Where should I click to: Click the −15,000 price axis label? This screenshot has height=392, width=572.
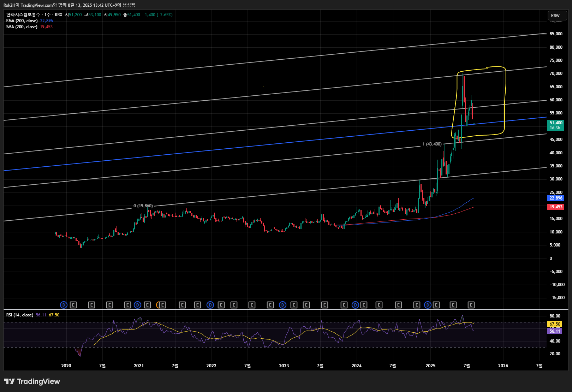557,298
